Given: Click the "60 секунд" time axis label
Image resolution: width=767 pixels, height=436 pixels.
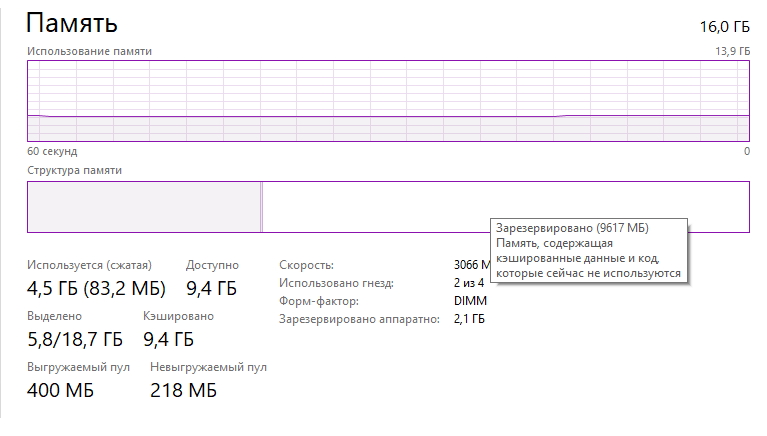Looking at the screenshot, I should pos(55,152).
